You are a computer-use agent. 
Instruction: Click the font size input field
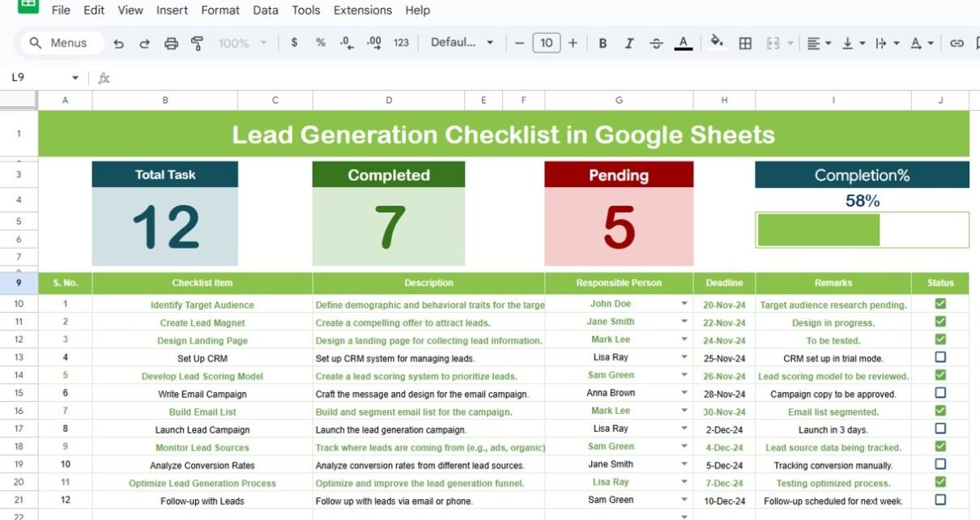pos(547,43)
